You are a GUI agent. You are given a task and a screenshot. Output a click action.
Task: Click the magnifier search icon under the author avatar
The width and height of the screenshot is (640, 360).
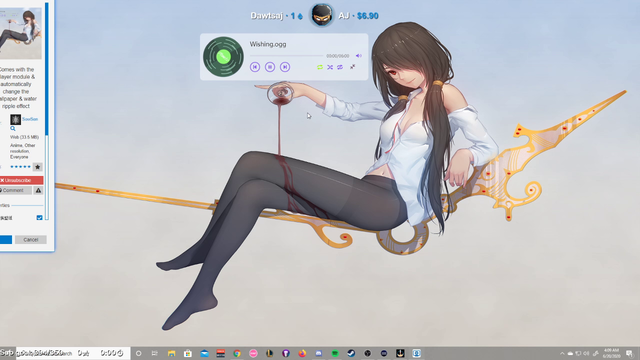pyautogui.click(x=13, y=129)
